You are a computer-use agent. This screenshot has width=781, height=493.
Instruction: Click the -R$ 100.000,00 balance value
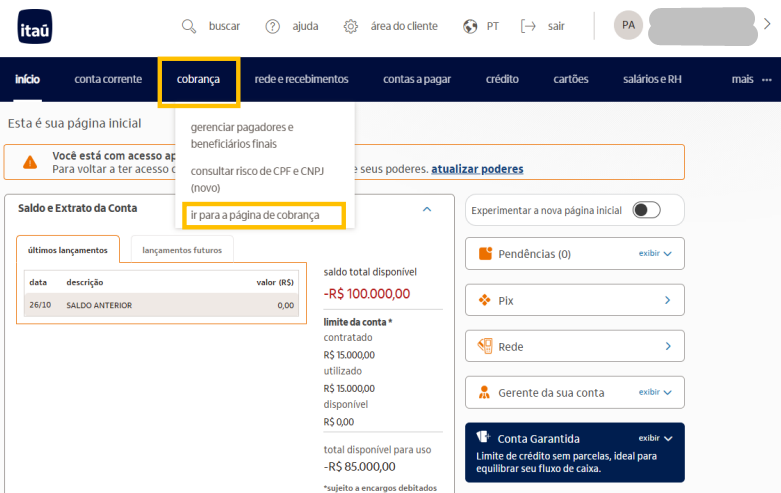tap(367, 293)
